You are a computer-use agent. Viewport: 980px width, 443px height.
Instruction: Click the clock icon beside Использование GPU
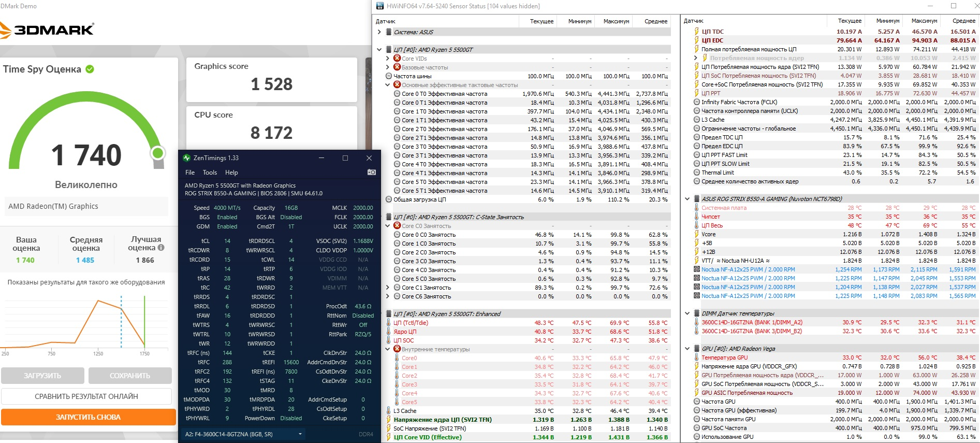(x=697, y=437)
